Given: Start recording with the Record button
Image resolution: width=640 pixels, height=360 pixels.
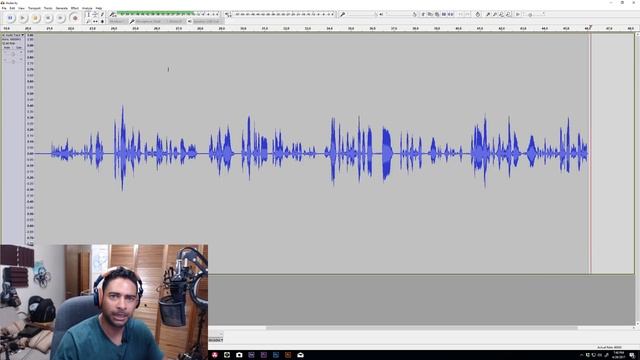Looking at the screenshot, I should point(75,18).
